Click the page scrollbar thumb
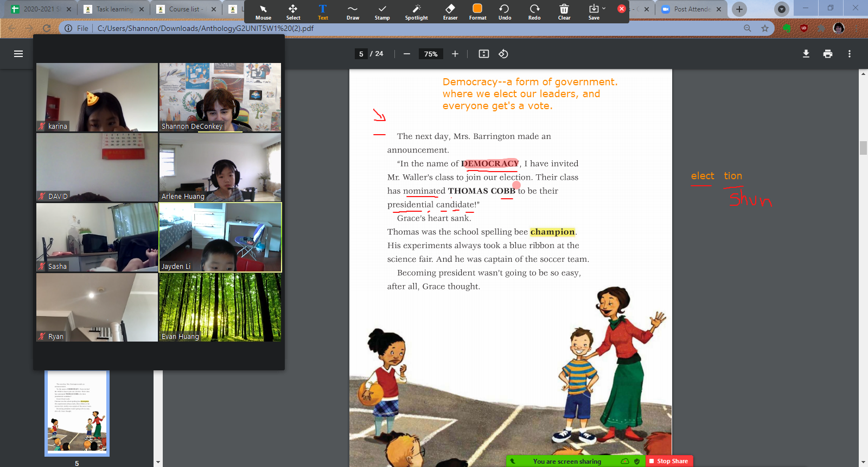This screenshot has width=868, height=467. pos(863,148)
